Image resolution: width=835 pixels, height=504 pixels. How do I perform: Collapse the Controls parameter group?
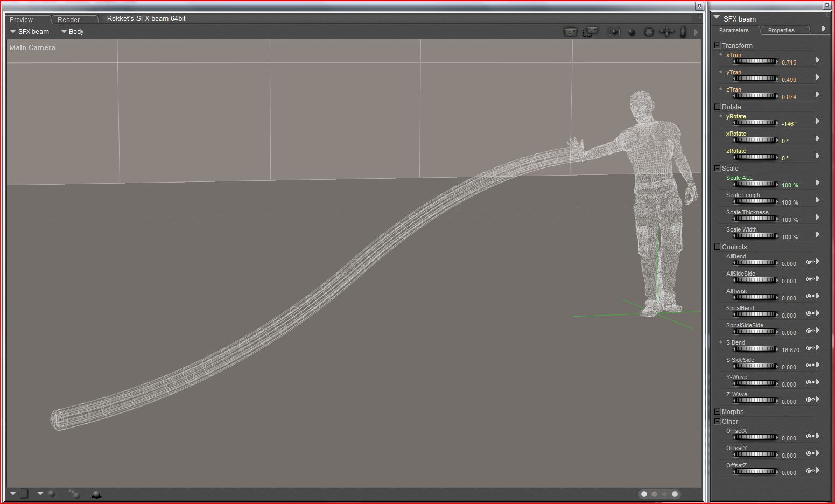pyautogui.click(x=717, y=247)
